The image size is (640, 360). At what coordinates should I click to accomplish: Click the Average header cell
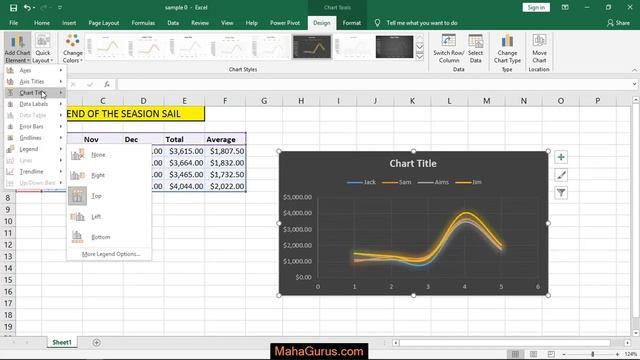tap(225, 140)
